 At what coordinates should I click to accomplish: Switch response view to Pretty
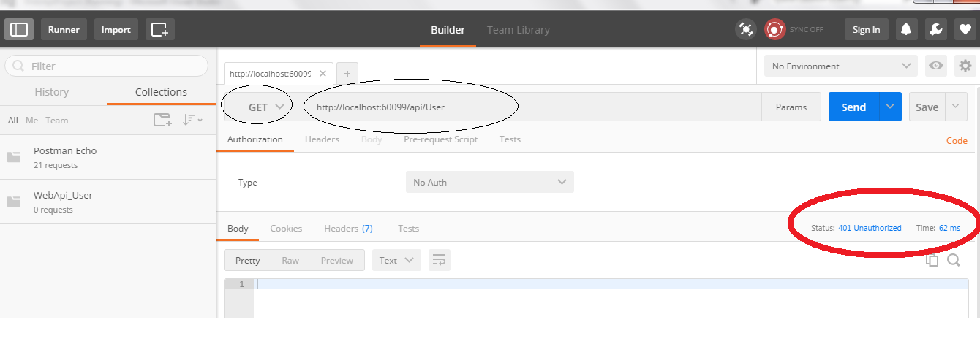pos(247,260)
